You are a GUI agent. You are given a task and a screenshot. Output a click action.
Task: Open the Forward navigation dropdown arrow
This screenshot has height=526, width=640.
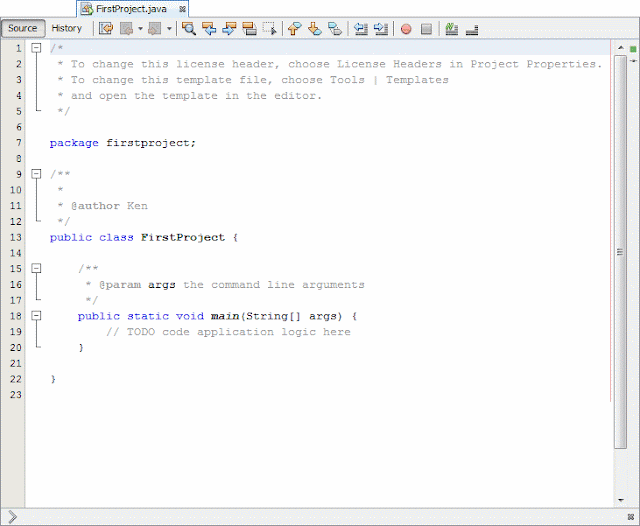pos(169,29)
